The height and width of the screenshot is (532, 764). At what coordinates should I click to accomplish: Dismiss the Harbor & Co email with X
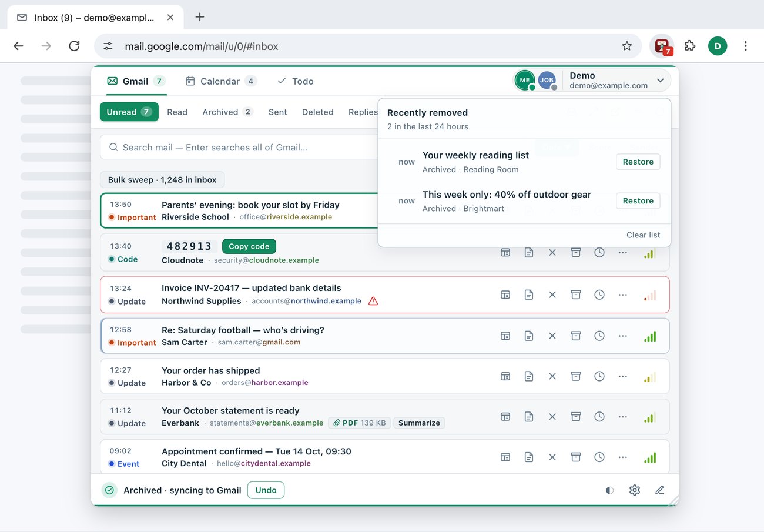(552, 376)
